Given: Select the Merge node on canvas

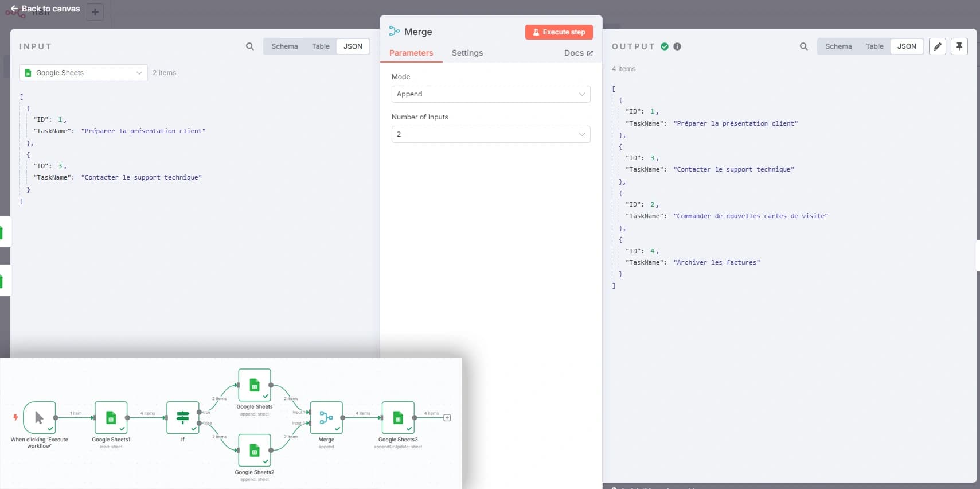Looking at the screenshot, I should (326, 417).
